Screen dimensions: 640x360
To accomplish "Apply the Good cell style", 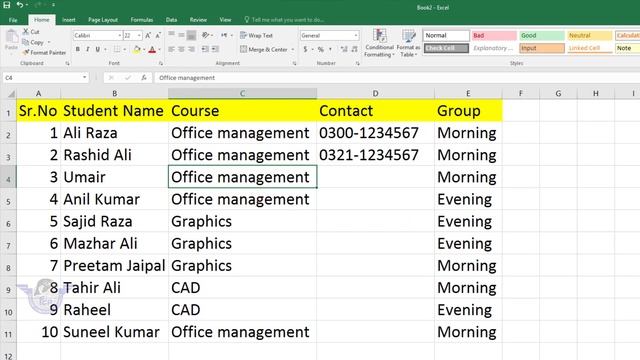I will click(542, 36).
